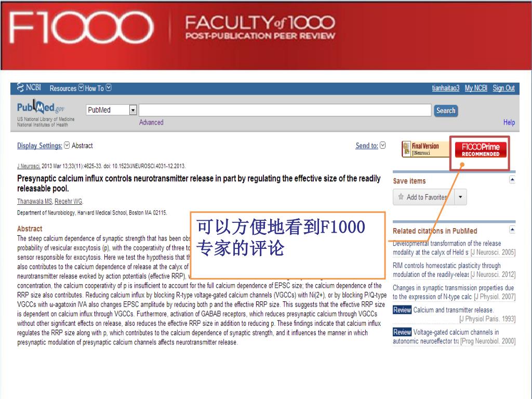
Task: Open the Send to dropdown arrow
Action: pyautogui.click(x=383, y=145)
